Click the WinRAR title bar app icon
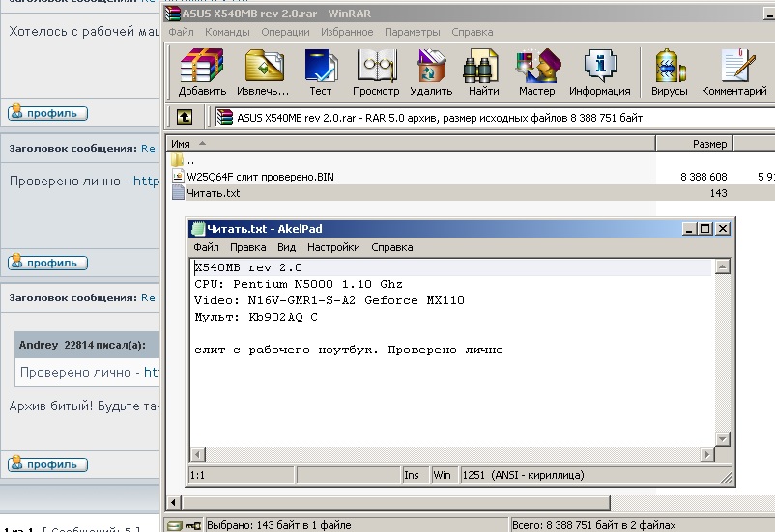 coord(173,14)
